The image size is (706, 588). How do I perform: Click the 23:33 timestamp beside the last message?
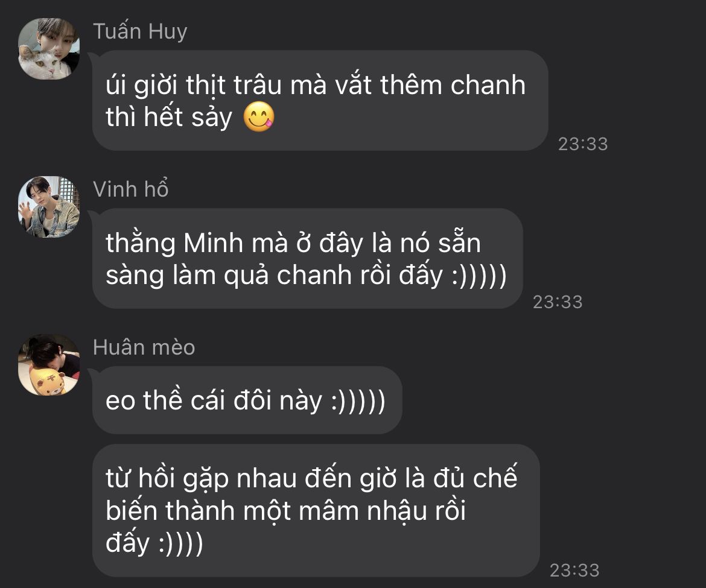point(574,571)
